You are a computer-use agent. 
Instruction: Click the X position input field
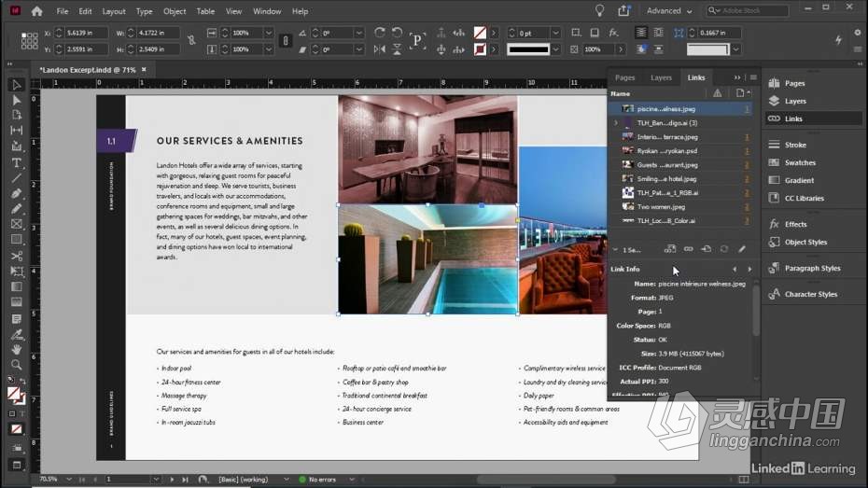click(86, 33)
